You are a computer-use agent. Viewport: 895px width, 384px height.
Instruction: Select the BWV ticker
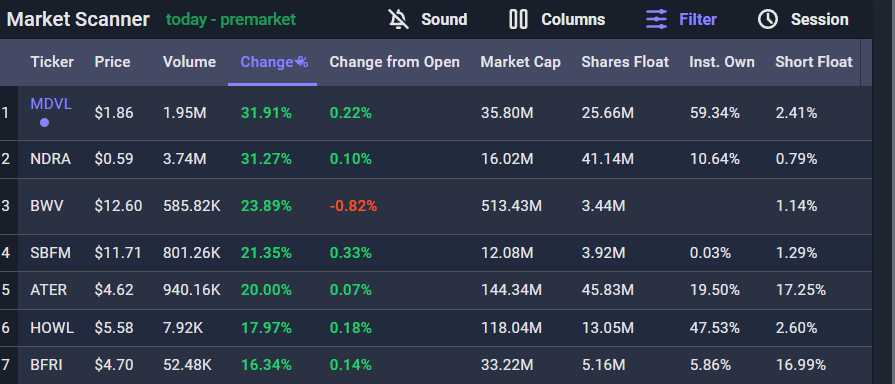coord(47,205)
